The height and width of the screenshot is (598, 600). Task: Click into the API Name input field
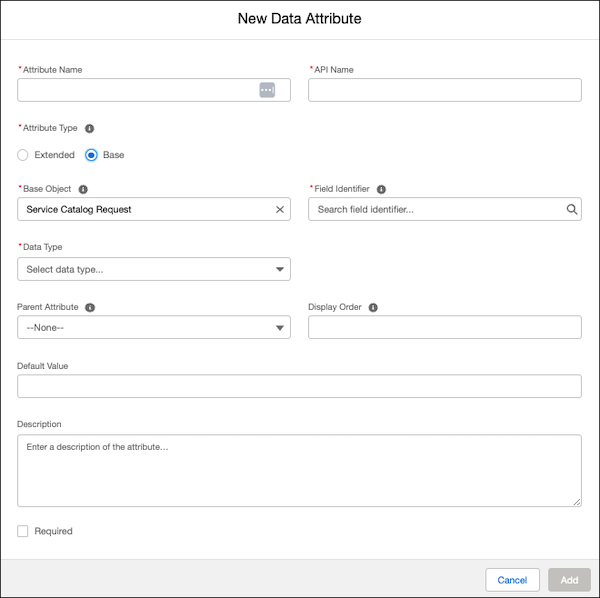(x=444, y=90)
